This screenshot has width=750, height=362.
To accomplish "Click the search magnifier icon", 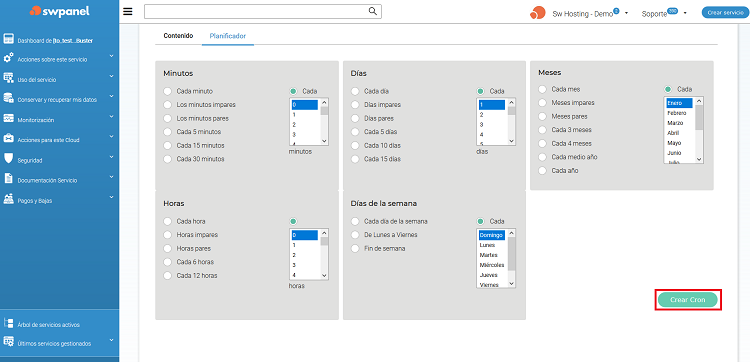I will tap(373, 11).
